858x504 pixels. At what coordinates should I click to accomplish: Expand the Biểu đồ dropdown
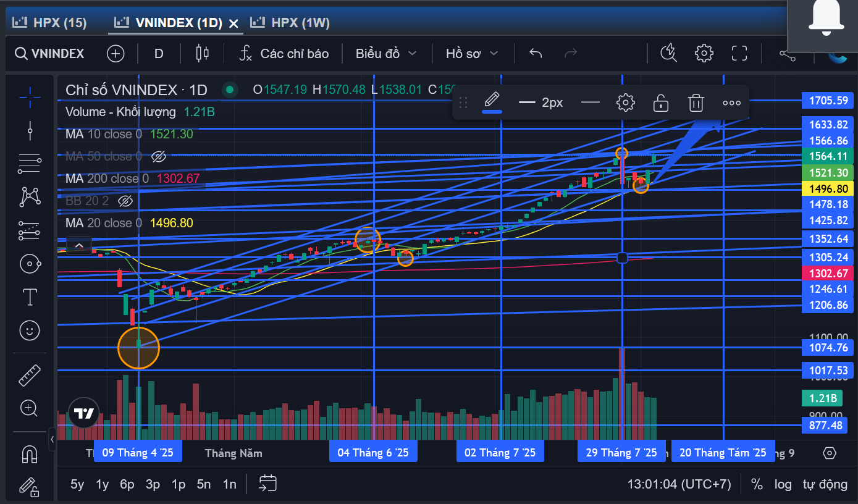[386, 54]
